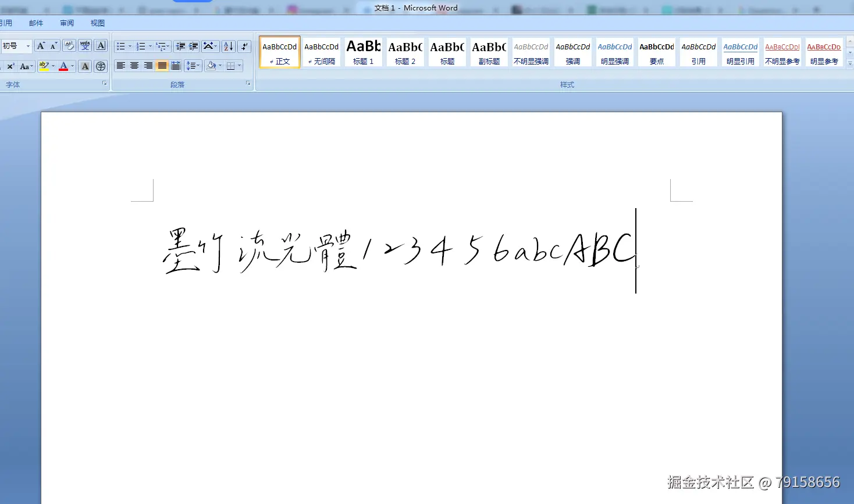The height and width of the screenshot is (504, 854).
Task: Apply the 无间隔 style
Action: [322, 52]
